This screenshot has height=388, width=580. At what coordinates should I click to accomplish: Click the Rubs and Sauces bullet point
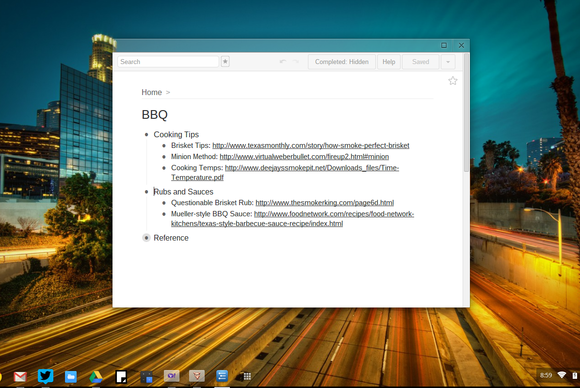pyautogui.click(x=146, y=192)
